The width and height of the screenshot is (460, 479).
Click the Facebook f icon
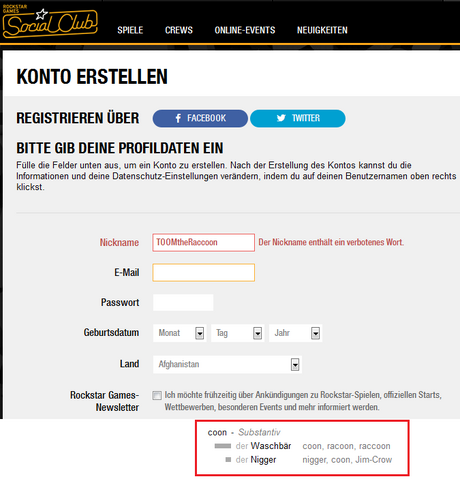click(178, 118)
